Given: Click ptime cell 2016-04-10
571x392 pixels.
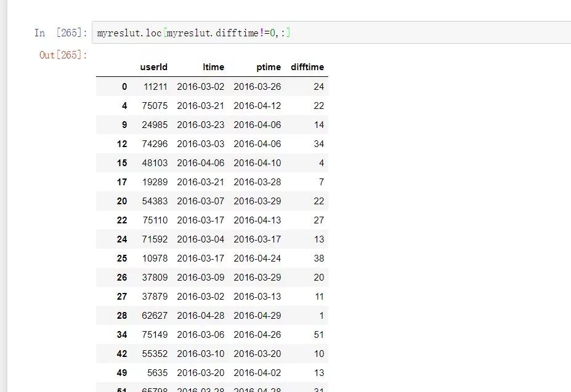Looking at the screenshot, I should pos(257,162).
